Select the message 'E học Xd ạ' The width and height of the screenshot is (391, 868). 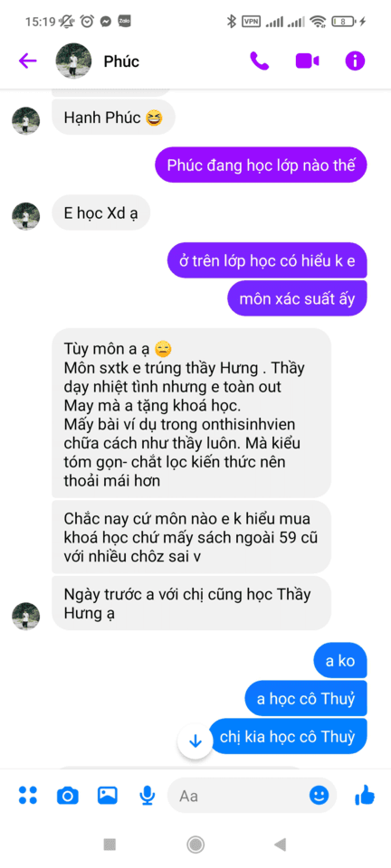pyautogui.click(x=101, y=213)
